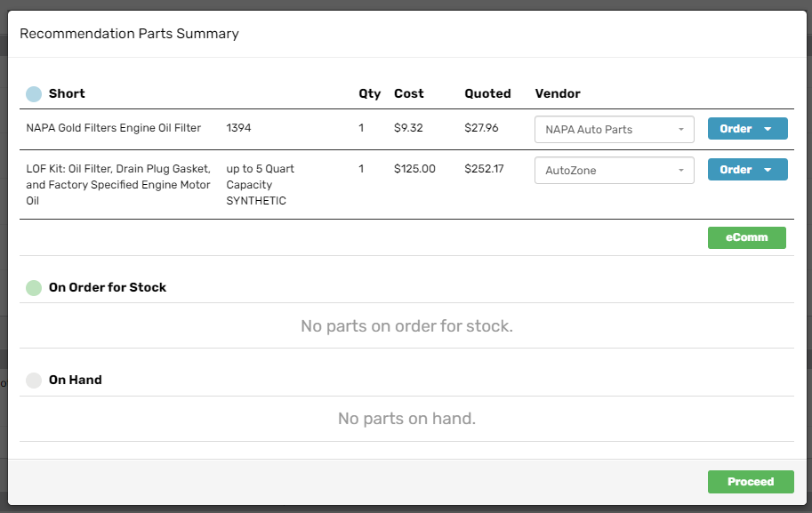Click the green Proceed button
The width and height of the screenshot is (812, 513).
point(750,482)
